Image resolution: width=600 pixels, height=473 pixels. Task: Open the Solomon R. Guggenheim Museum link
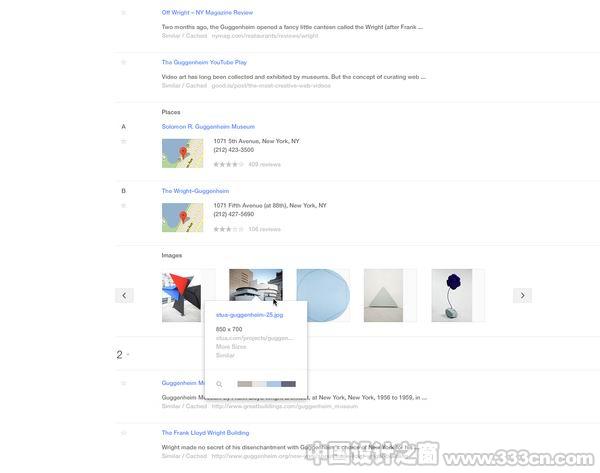tap(208, 126)
